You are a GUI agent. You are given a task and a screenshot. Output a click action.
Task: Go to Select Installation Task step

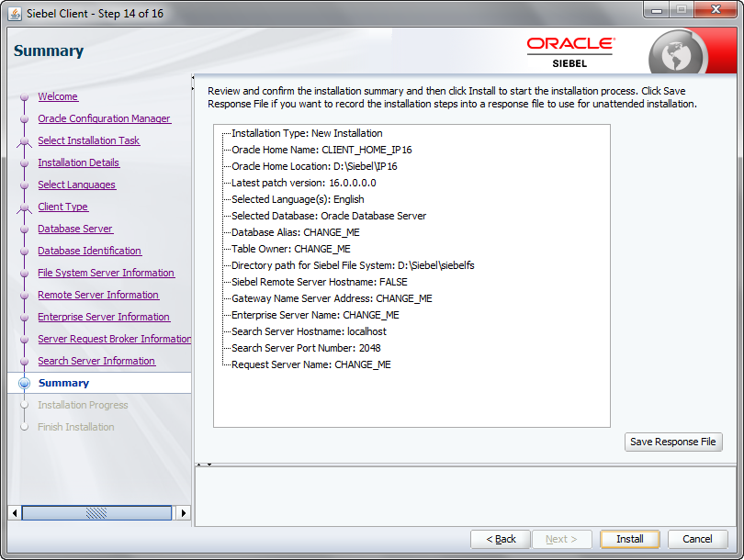tap(89, 140)
